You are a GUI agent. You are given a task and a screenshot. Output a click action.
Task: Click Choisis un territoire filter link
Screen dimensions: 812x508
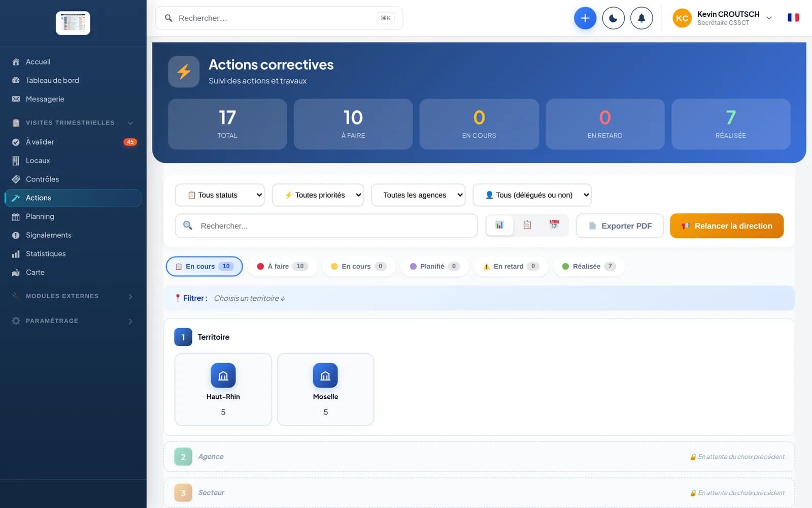click(249, 298)
